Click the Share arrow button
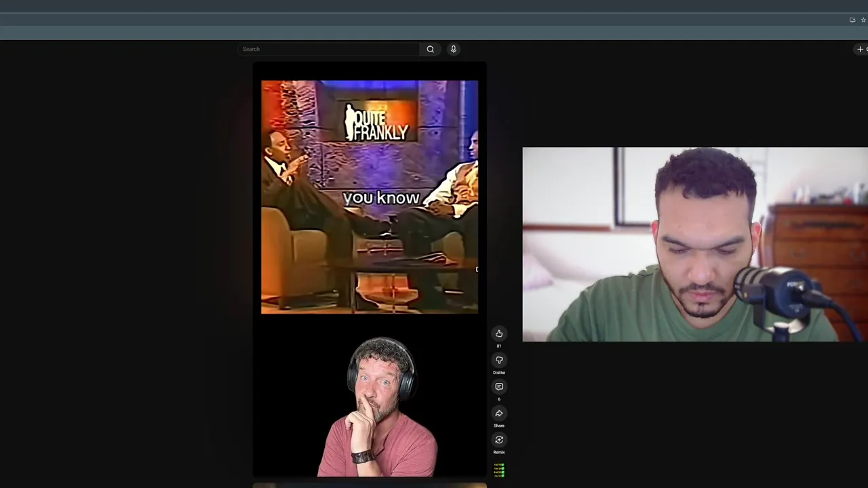This screenshot has width=868, height=488. pos(499,413)
